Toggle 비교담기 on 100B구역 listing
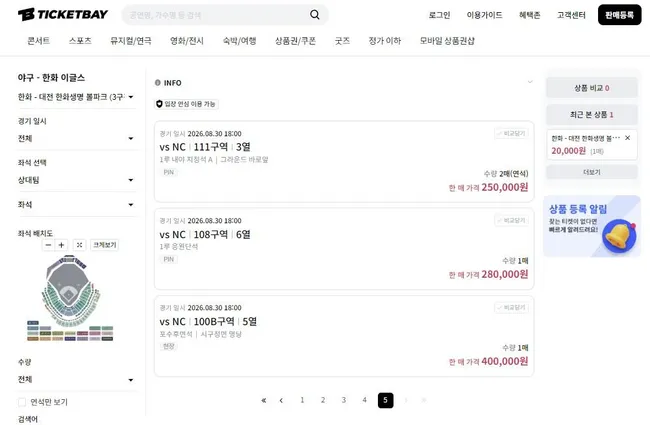650x425 pixels. (511, 308)
